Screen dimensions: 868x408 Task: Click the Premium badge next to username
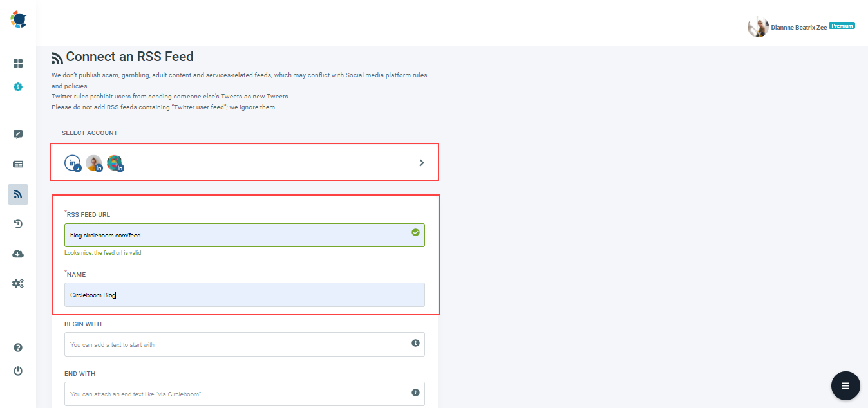tap(843, 25)
